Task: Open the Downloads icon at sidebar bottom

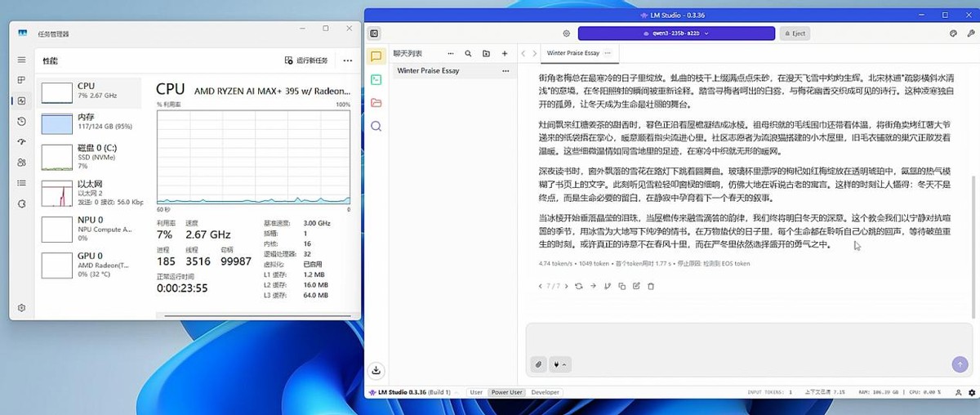Action: [376, 370]
